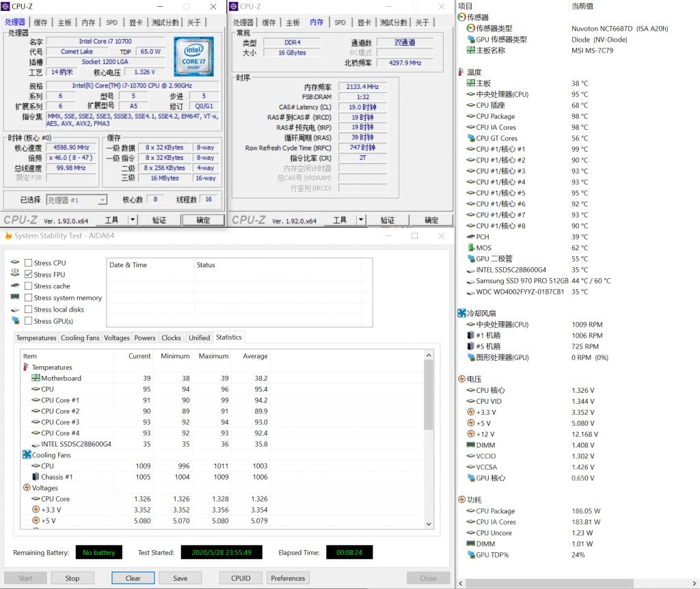Enable the Stress CPU checkbox
700x589 pixels.
coord(28,263)
